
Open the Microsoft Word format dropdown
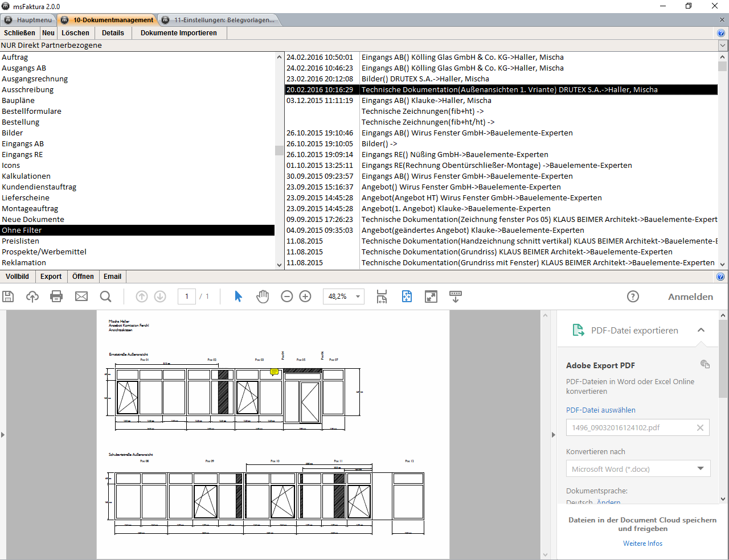point(700,468)
